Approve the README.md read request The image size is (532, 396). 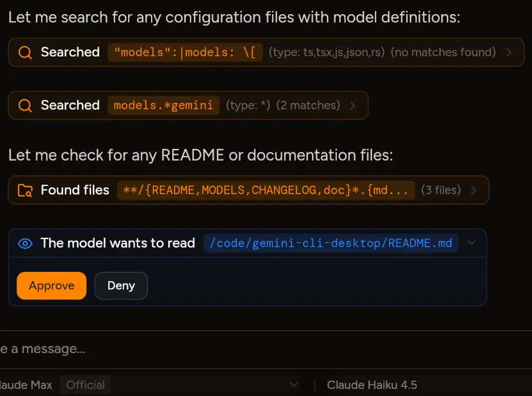pos(52,285)
